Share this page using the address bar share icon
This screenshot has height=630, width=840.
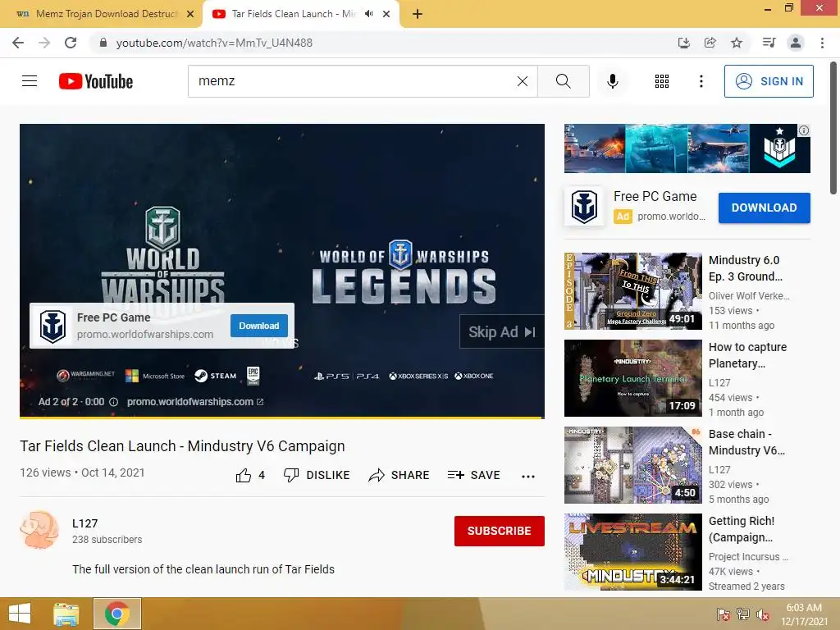710,43
